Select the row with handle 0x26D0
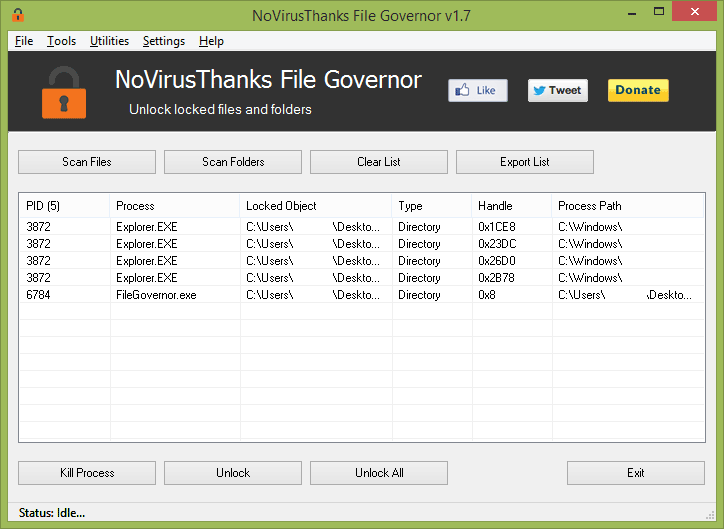724x529 pixels. click(362, 261)
